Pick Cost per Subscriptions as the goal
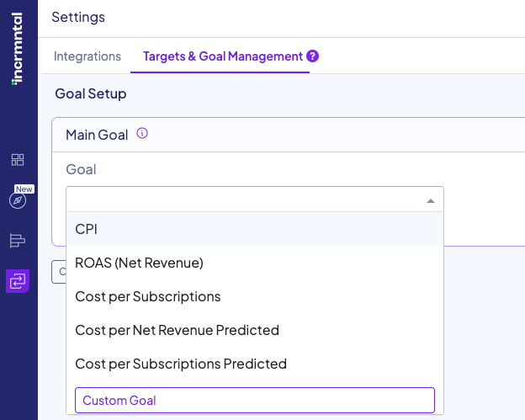The width and height of the screenshot is (525, 420). click(x=147, y=296)
